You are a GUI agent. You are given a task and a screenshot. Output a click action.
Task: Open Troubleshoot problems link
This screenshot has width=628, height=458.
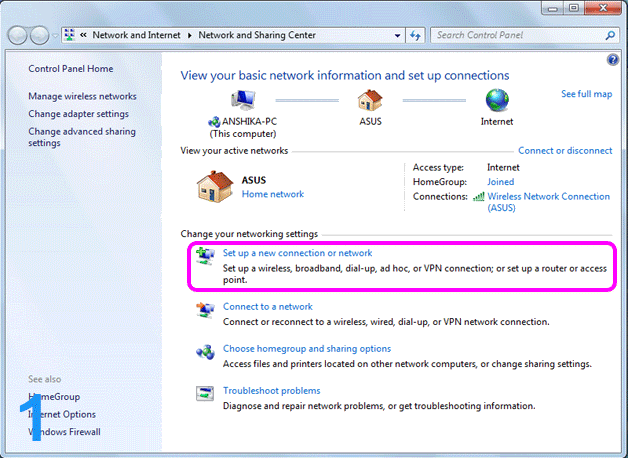tap(272, 391)
